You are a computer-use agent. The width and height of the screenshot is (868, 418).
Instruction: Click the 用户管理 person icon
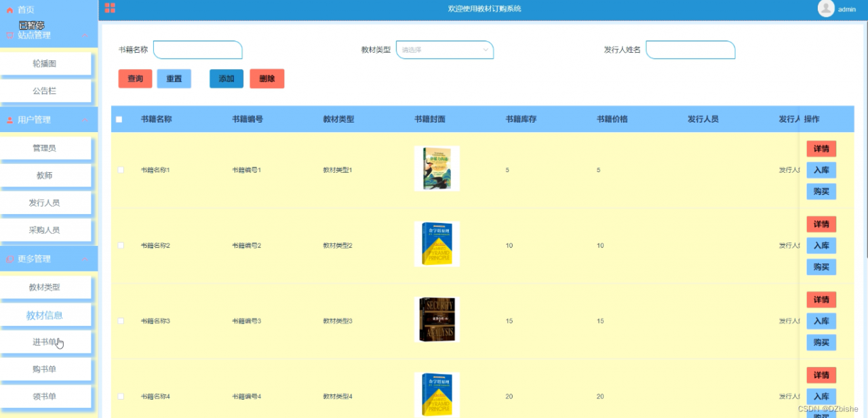(x=9, y=120)
